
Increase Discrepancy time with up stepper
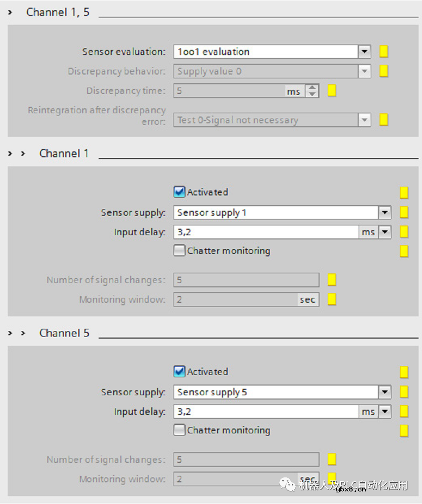coord(313,88)
